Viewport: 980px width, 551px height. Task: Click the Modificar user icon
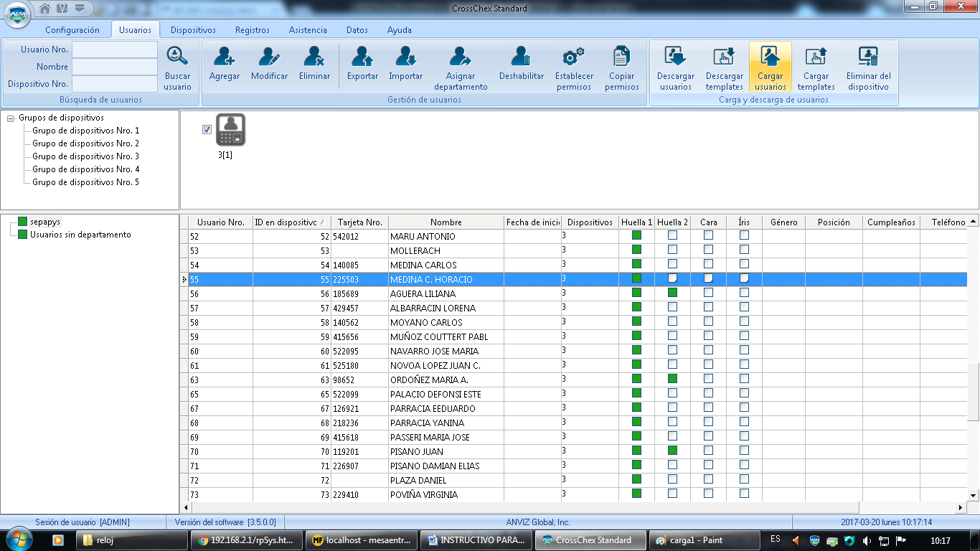click(269, 56)
